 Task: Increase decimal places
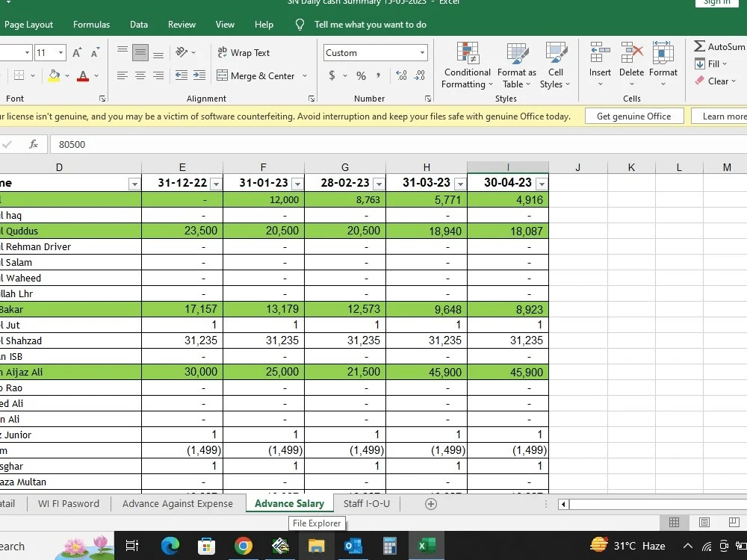[x=402, y=75]
